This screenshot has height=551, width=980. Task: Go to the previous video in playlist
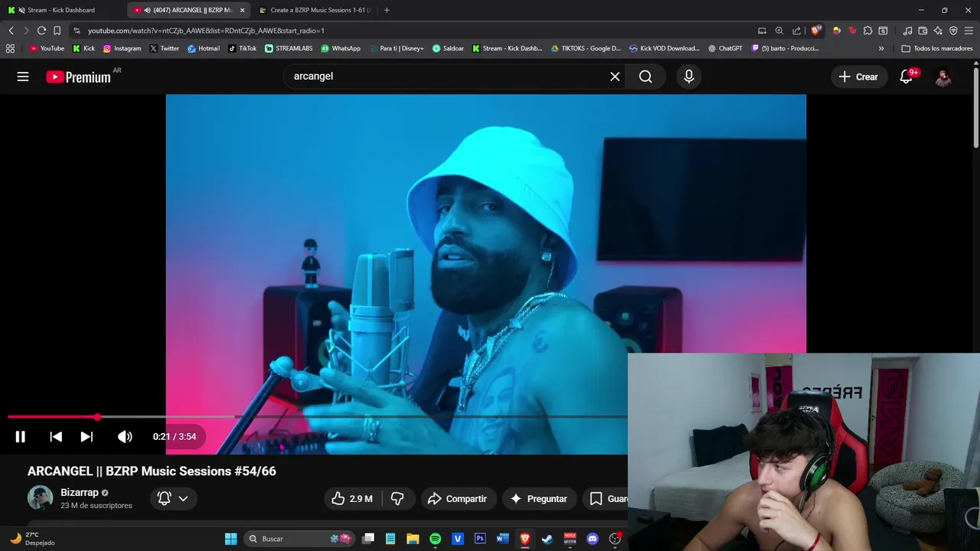56,436
